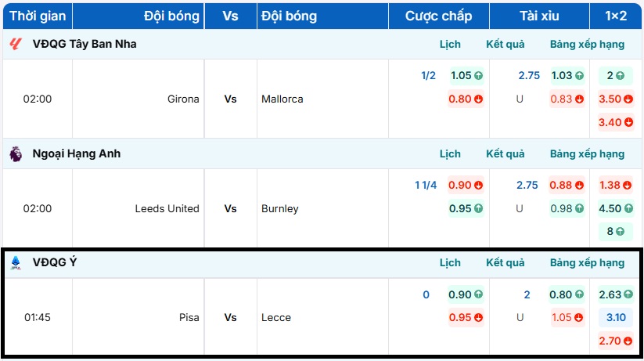Pick the 1.05 under odds in Pisa match
644x361 pixels.
(567, 317)
